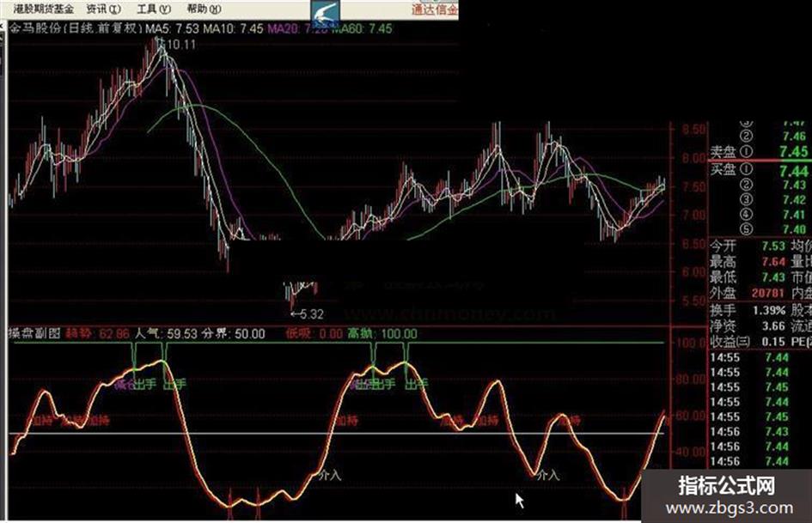Click the 操盘副图 sub-chart title

34,333
